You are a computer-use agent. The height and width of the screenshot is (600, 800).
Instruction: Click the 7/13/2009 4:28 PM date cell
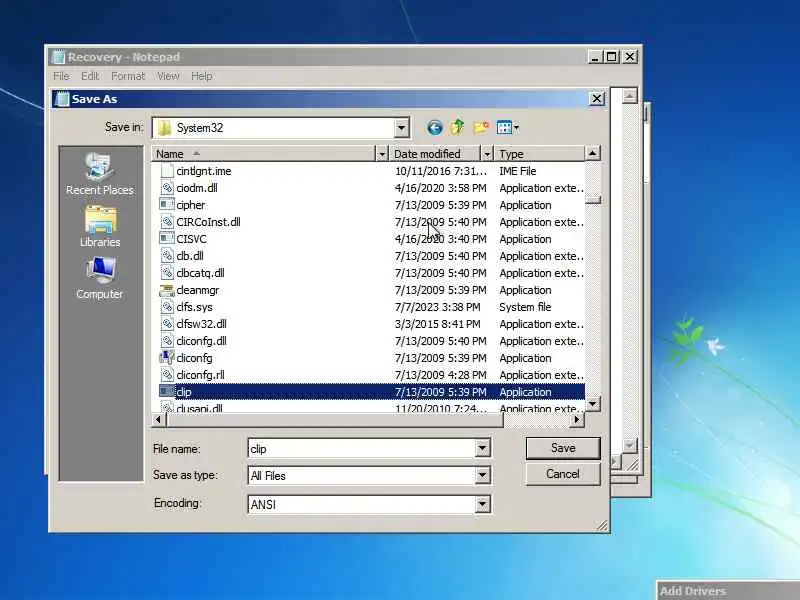440,375
